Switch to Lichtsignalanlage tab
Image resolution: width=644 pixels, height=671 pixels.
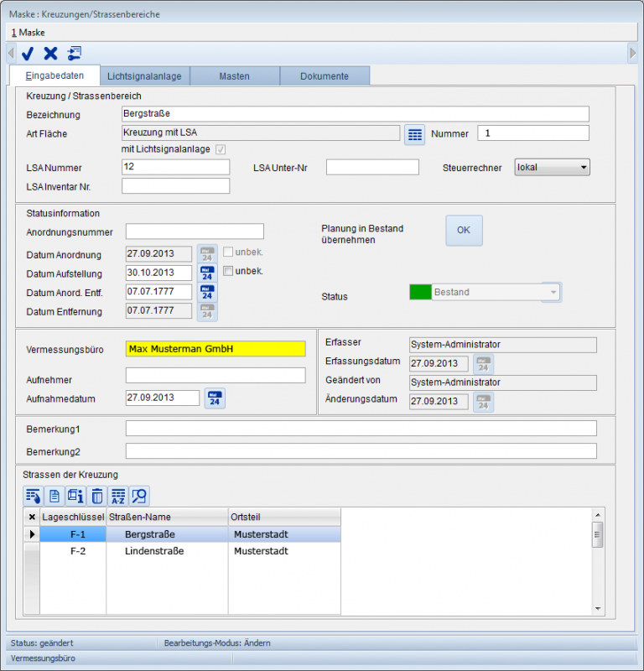click(x=144, y=76)
